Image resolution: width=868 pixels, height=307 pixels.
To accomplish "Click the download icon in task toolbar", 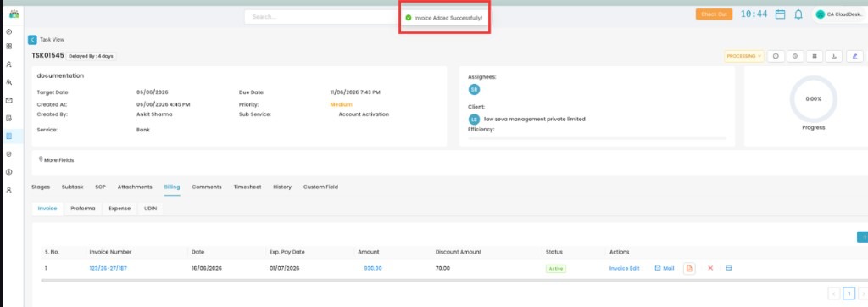I will [834, 56].
